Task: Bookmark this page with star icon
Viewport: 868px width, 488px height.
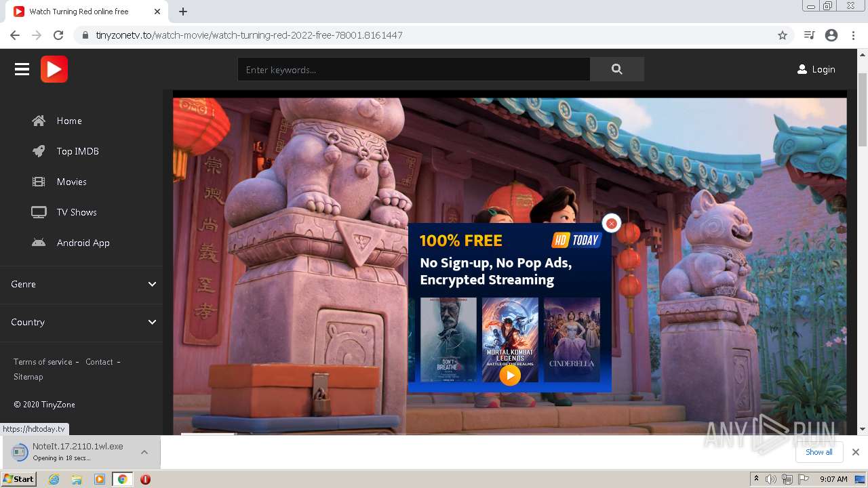Action: coord(783,35)
